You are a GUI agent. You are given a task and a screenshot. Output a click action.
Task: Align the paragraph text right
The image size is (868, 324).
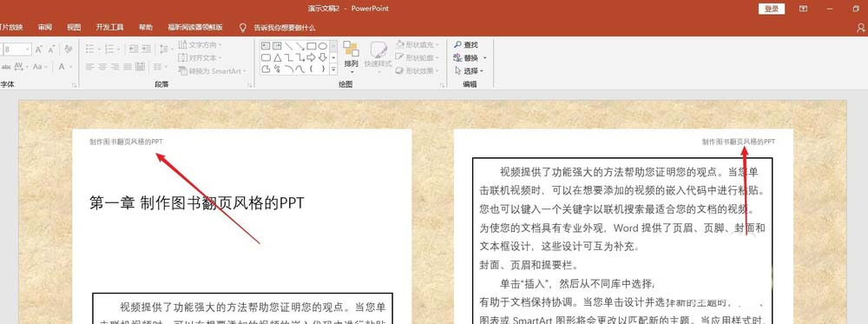(x=115, y=67)
